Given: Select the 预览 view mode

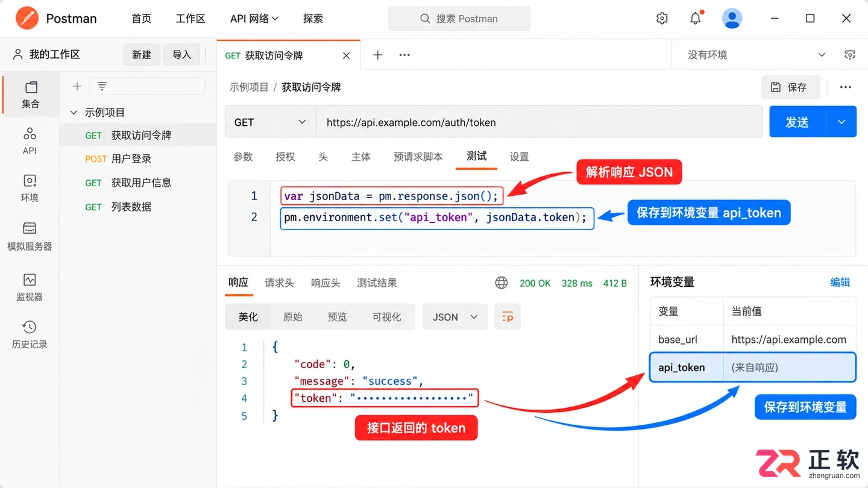Looking at the screenshot, I should coord(337,317).
